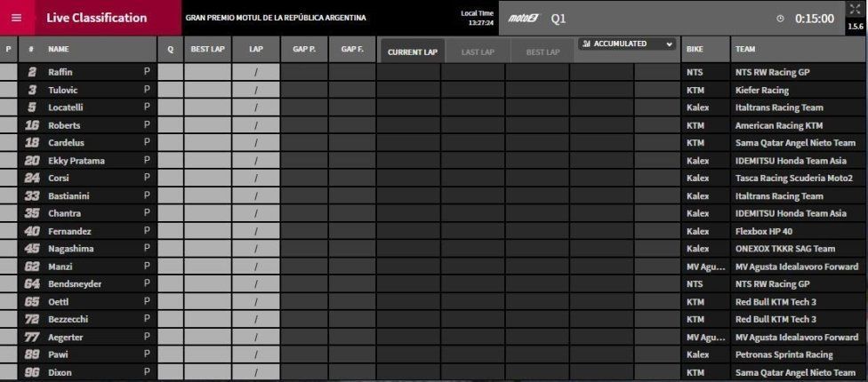Click Live Classification title
The height and width of the screenshot is (382, 868).
tap(97, 18)
